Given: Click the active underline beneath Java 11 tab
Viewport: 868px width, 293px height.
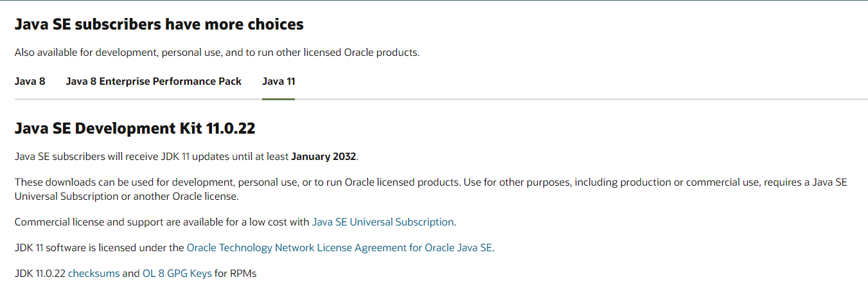Looking at the screenshot, I should (278, 99).
